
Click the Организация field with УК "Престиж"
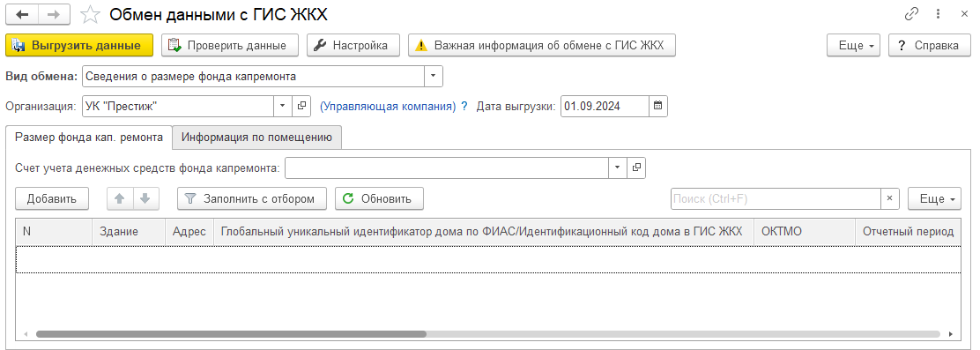pos(178,107)
